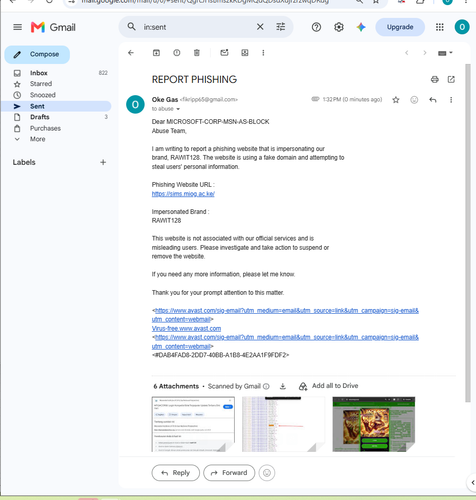Open the toolbar's More options three-dot menu

click(263, 53)
